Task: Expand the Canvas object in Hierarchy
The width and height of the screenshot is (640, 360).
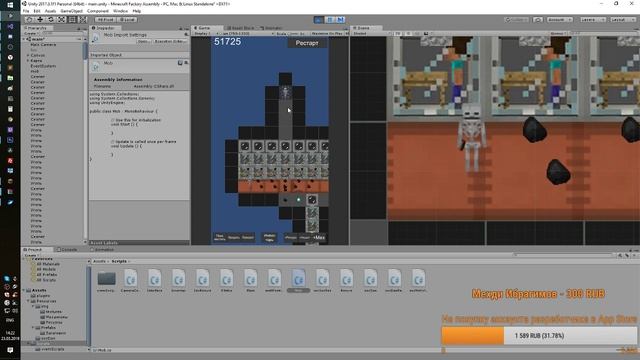Action: pyautogui.click(x=28, y=55)
